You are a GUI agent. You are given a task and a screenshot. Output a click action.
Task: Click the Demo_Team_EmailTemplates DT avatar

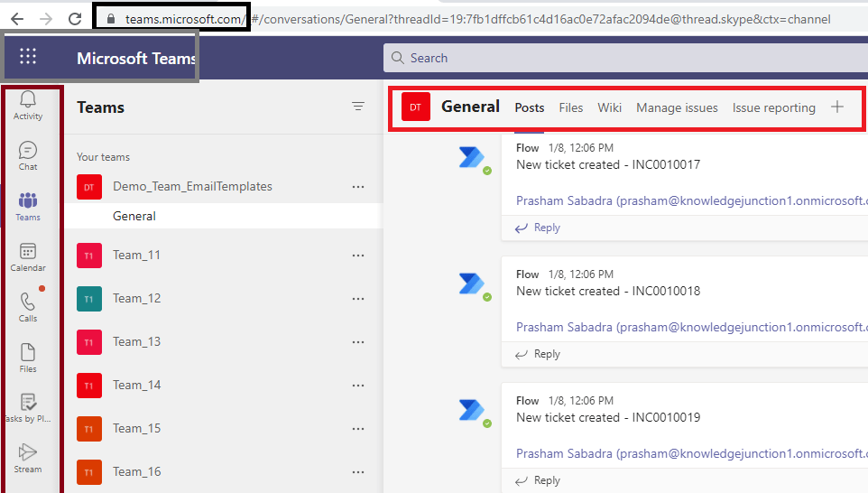tap(89, 187)
